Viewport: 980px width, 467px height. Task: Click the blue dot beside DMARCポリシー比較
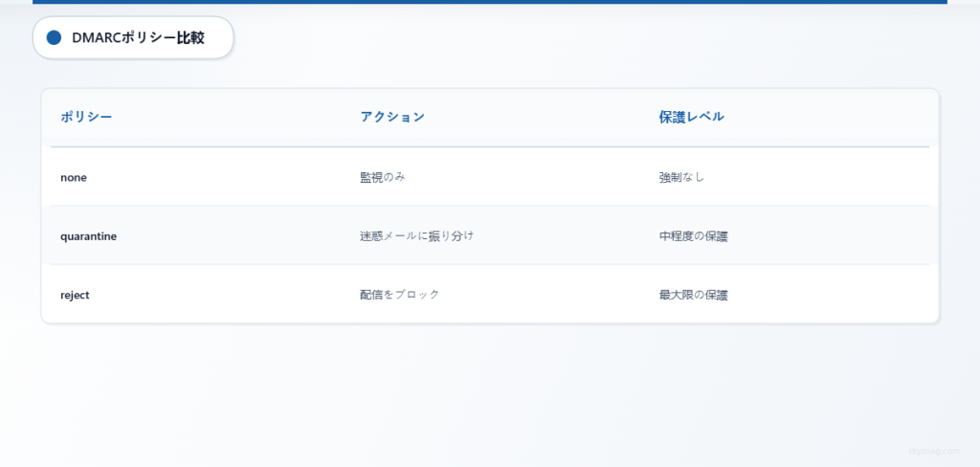(54, 37)
